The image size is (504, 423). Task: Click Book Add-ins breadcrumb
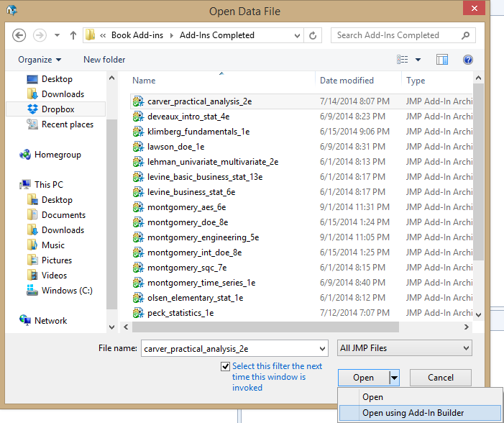(x=137, y=35)
